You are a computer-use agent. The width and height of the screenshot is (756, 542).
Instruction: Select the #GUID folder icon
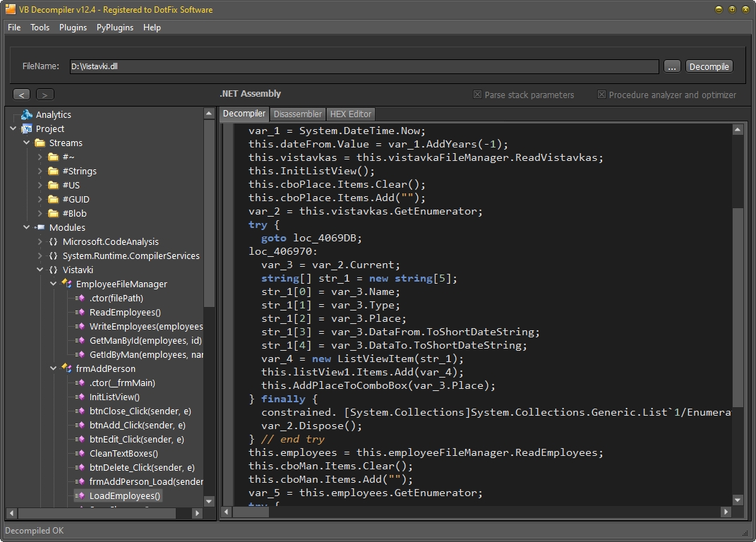click(x=54, y=199)
